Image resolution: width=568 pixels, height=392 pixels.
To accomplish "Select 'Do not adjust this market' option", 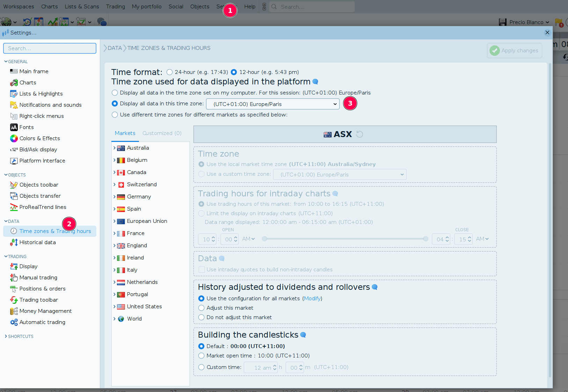I will pos(201,317).
